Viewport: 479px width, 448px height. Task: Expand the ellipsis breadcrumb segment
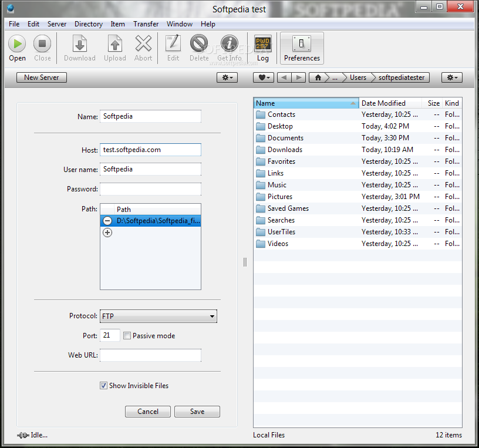click(335, 78)
